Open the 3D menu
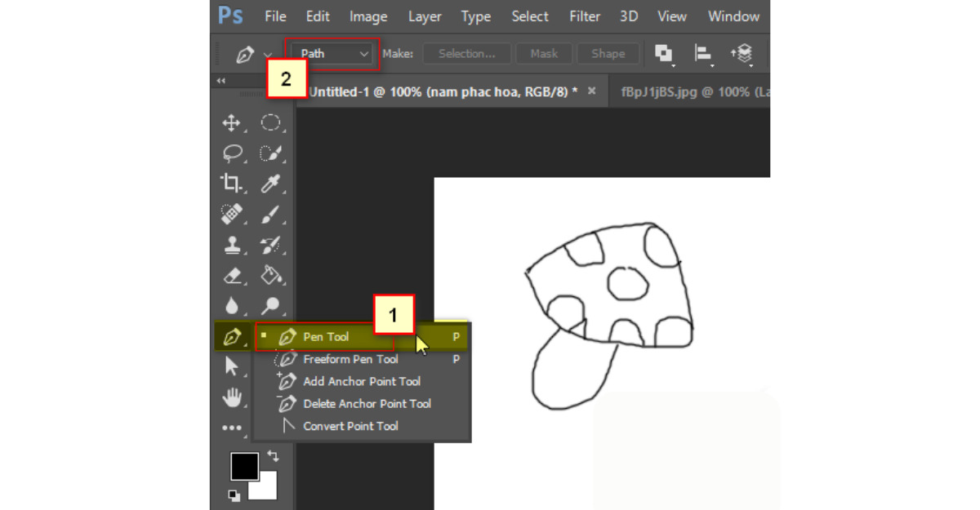The image size is (980, 510). point(629,16)
